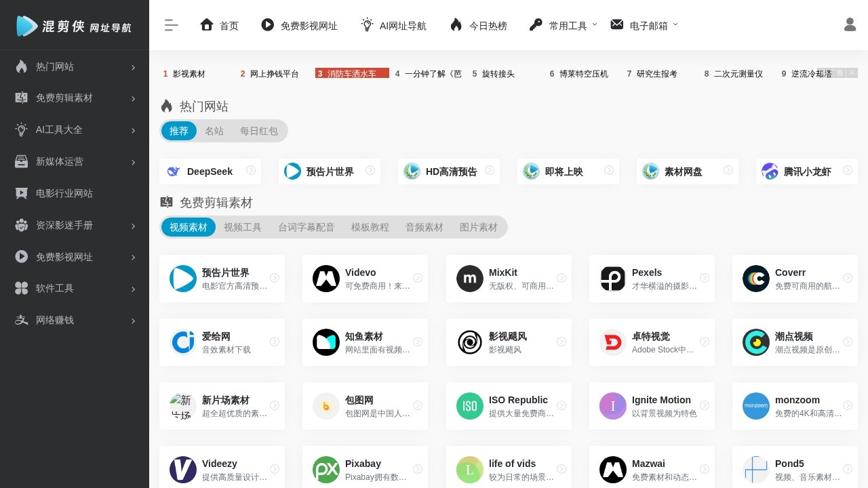This screenshot has height=488, width=868.
Task: Click the DeepSeek whale logo icon
Action: point(174,171)
